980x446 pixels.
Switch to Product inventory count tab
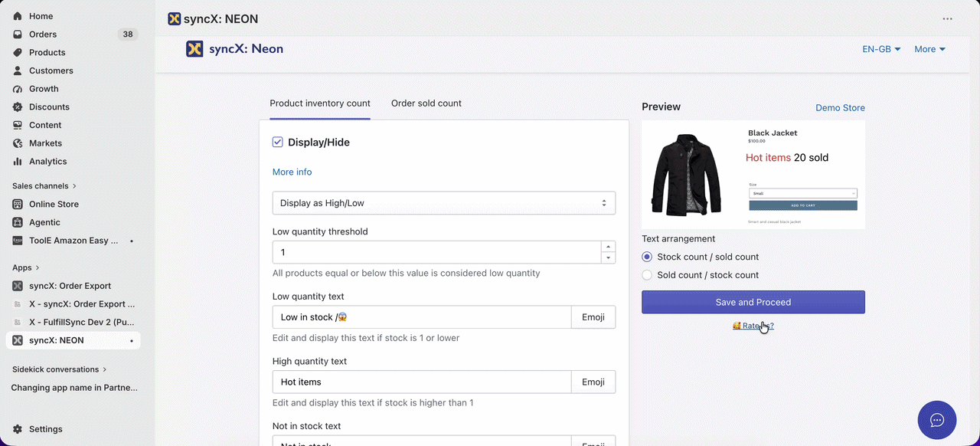(x=320, y=103)
